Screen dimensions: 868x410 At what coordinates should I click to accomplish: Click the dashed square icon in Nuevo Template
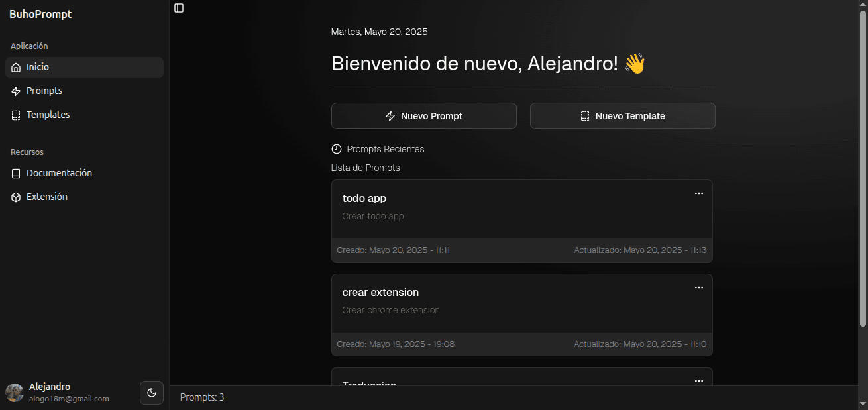pyautogui.click(x=585, y=116)
